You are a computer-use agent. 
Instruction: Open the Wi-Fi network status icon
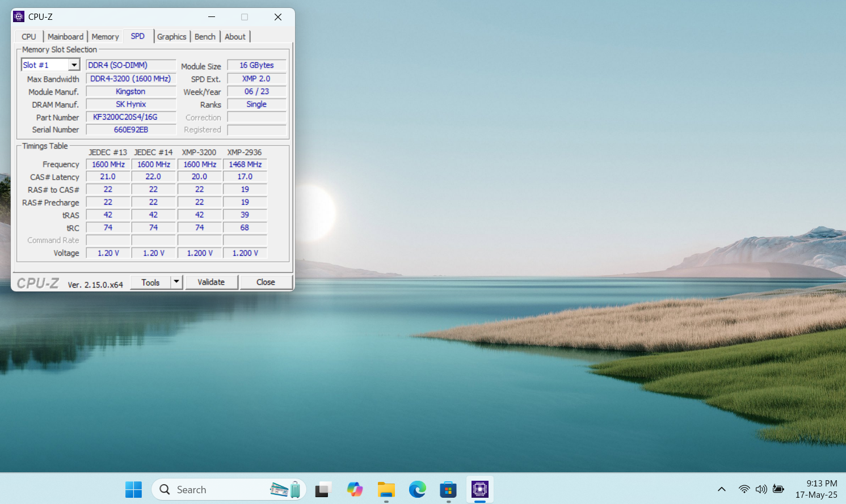(744, 489)
